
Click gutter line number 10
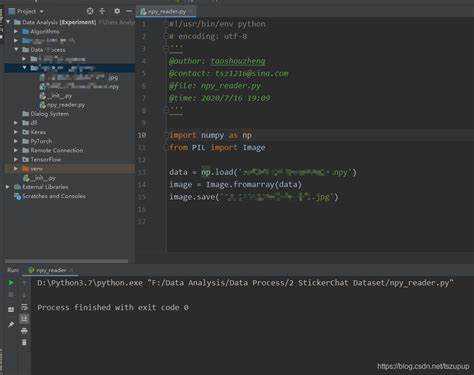pyautogui.click(x=142, y=135)
